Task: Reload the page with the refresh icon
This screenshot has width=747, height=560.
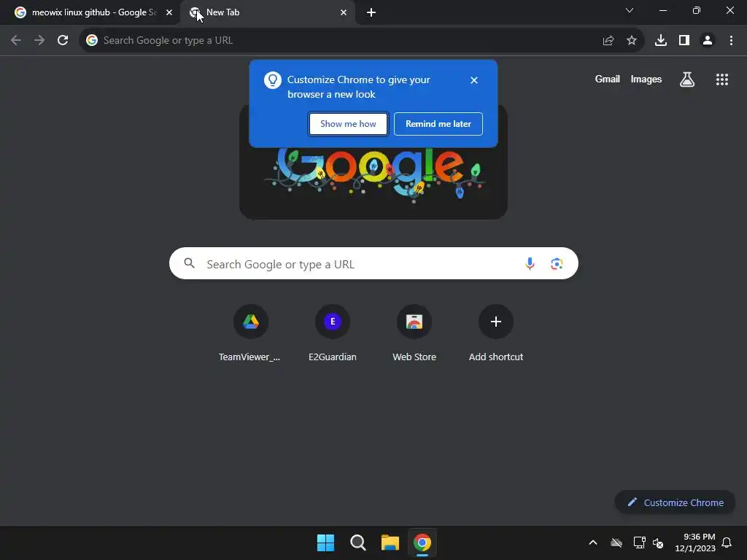Action: point(63,41)
